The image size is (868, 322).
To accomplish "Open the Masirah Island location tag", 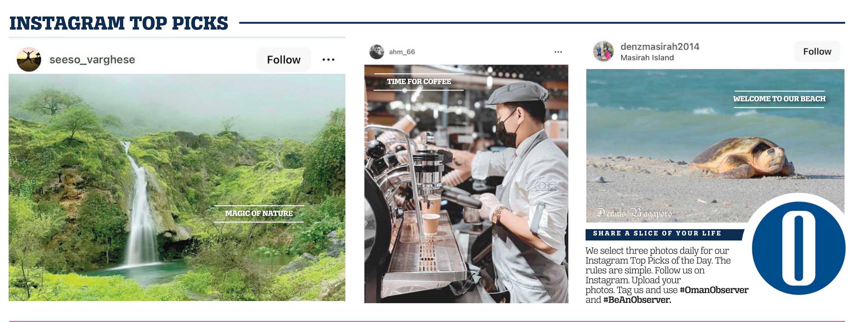I will [x=647, y=58].
